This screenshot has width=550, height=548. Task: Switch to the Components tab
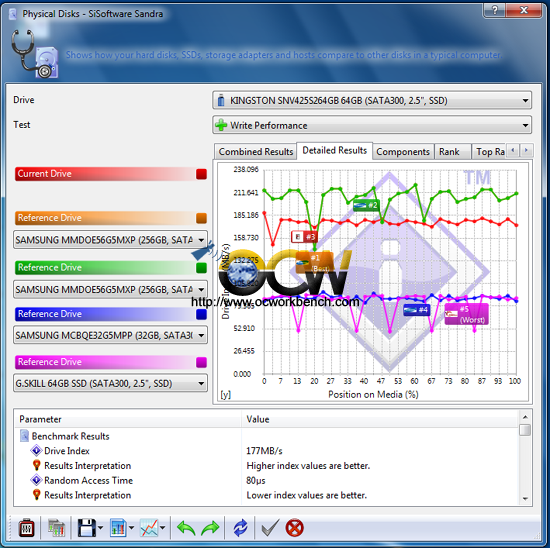click(403, 152)
